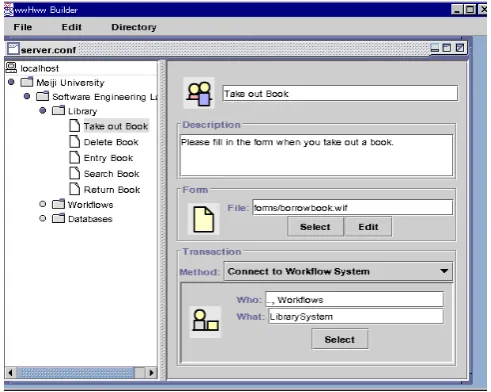Click the Return Book page icon
This screenshot has height=392, width=491.
(x=75, y=189)
